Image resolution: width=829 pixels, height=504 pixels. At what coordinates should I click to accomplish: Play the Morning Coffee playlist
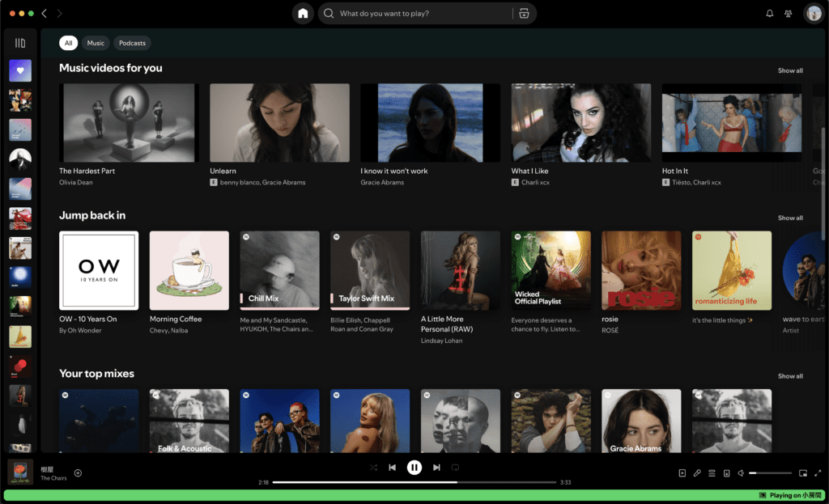point(189,270)
